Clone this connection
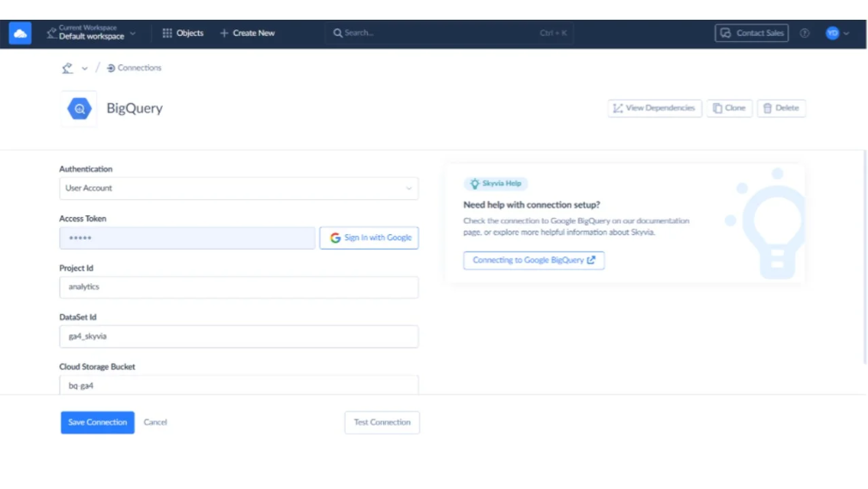 coord(729,108)
